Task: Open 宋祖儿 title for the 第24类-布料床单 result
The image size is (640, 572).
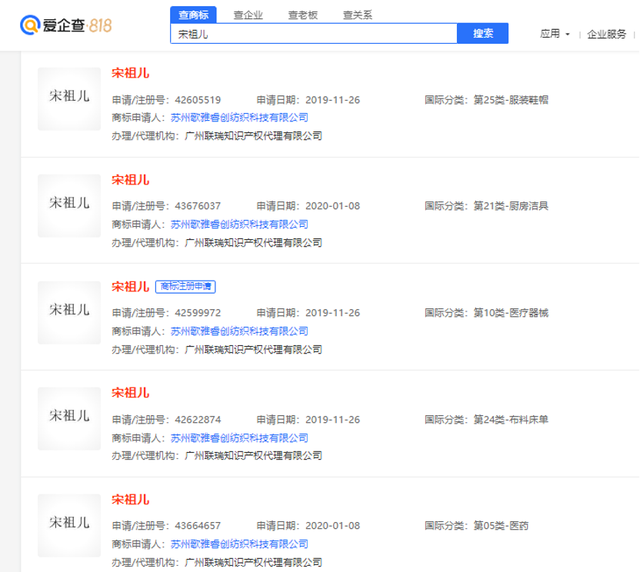Action: [130, 393]
